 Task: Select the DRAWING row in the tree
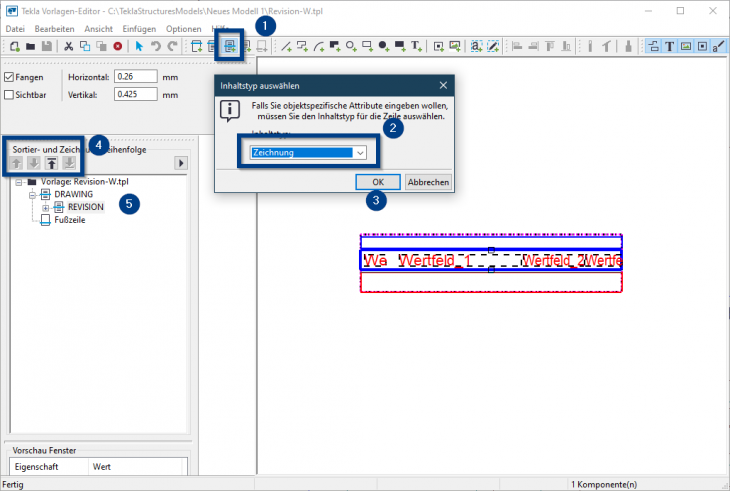74,194
